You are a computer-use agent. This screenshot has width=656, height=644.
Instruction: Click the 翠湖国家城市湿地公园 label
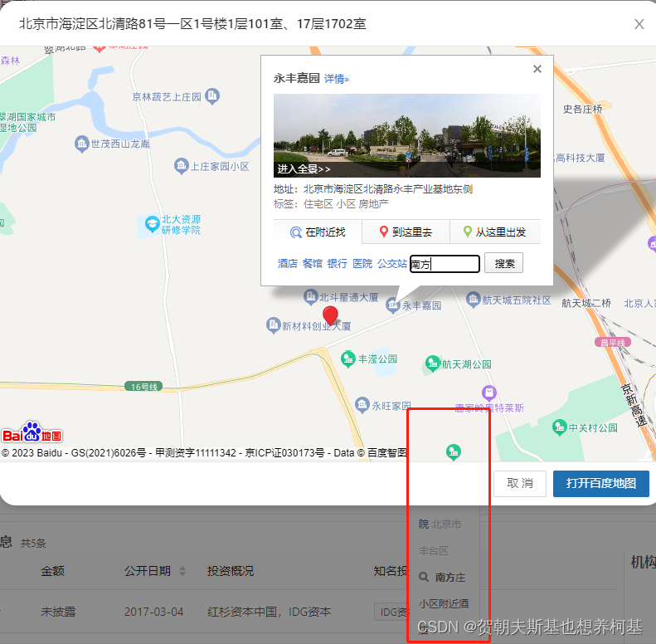coord(27,122)
